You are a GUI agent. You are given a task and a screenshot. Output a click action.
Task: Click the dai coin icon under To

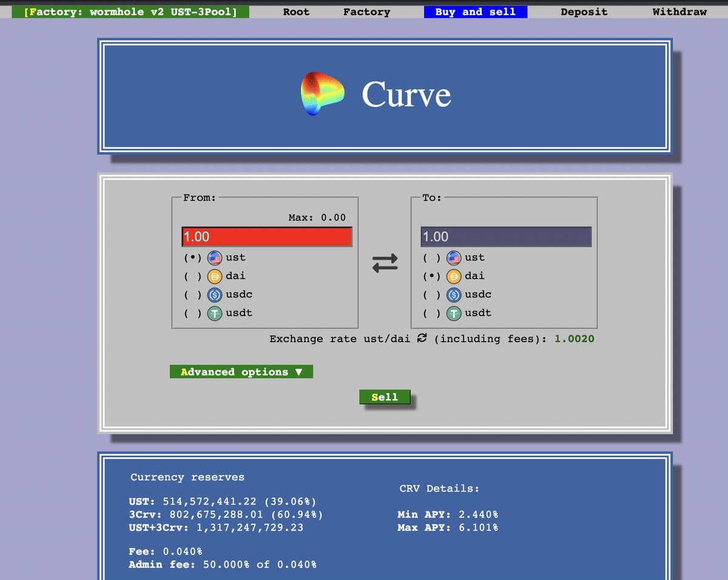click(454, 276)
